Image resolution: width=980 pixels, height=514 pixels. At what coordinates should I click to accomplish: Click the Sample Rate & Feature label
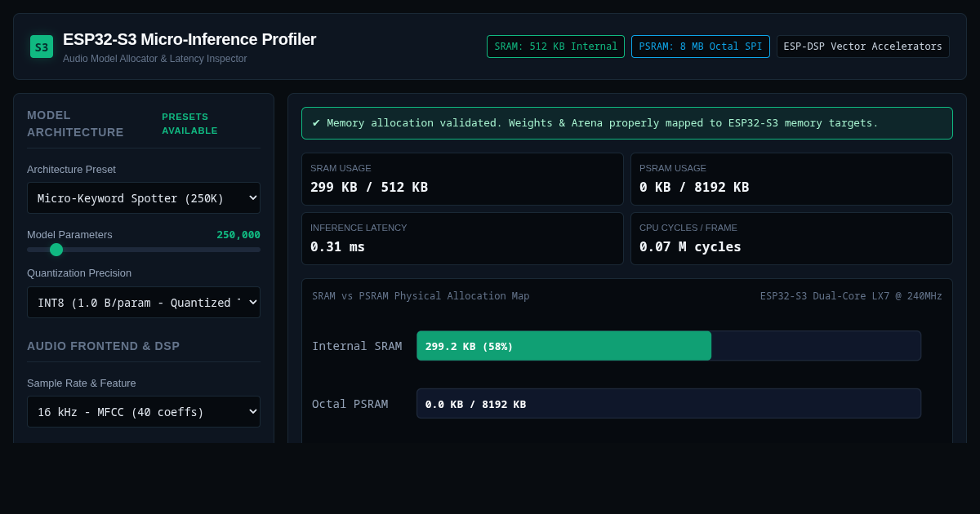point(82,383)
